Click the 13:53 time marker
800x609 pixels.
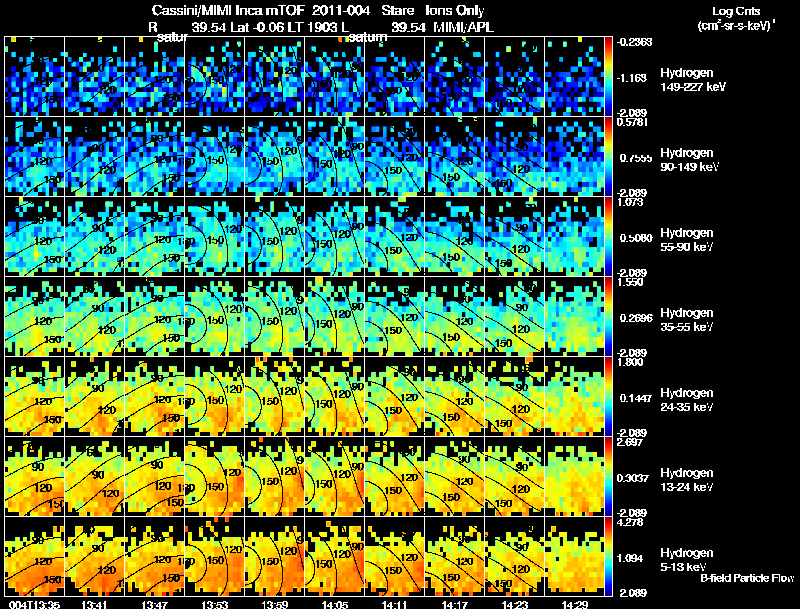[215, 602]
